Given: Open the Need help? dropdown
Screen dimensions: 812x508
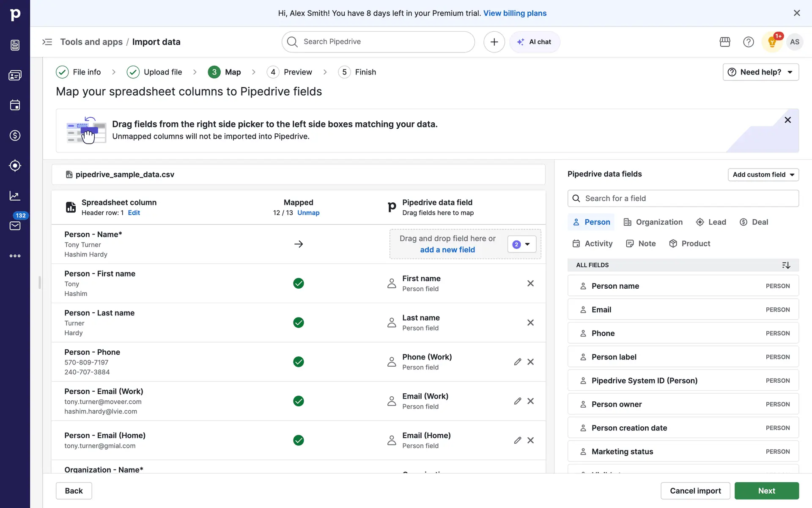Looking at the screenshot, I should click(760, 72).
